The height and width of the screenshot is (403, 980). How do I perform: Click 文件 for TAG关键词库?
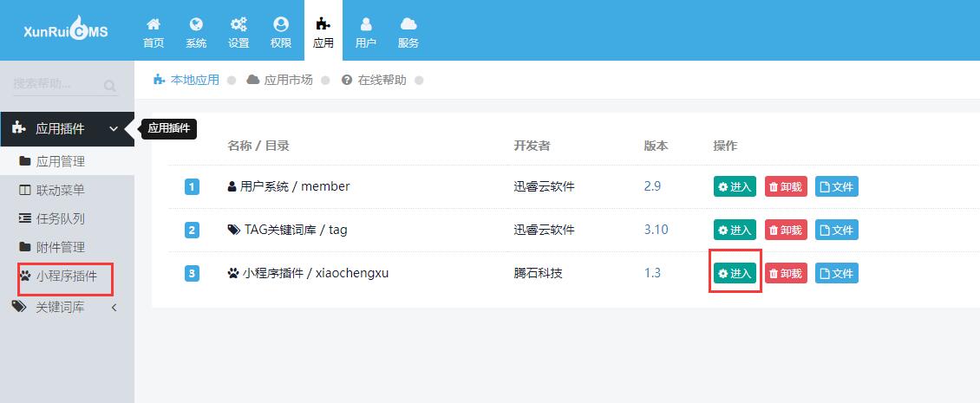click(836, 230)
